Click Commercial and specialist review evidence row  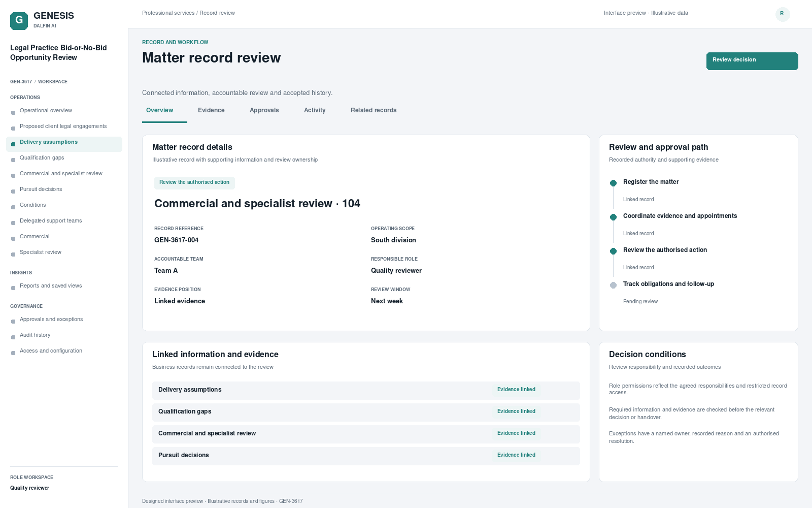pos(366,434)
